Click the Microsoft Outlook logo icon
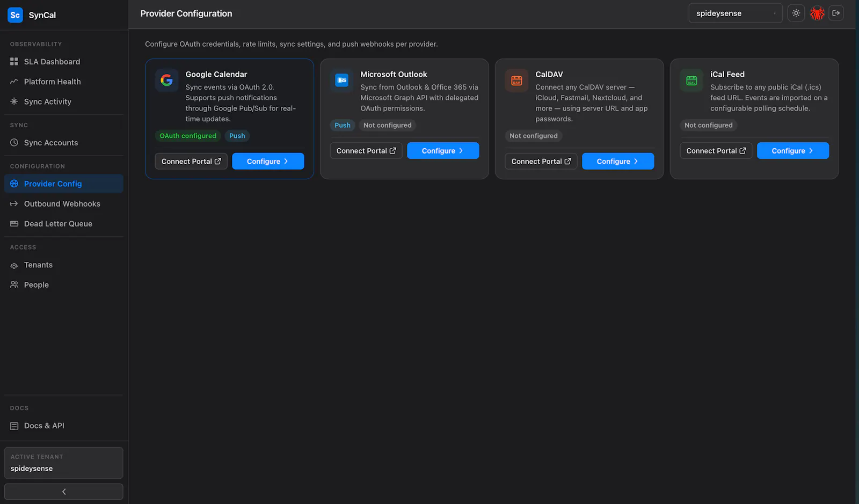The image size is (859, 504). pyautogui.click(x=342, y=80)
